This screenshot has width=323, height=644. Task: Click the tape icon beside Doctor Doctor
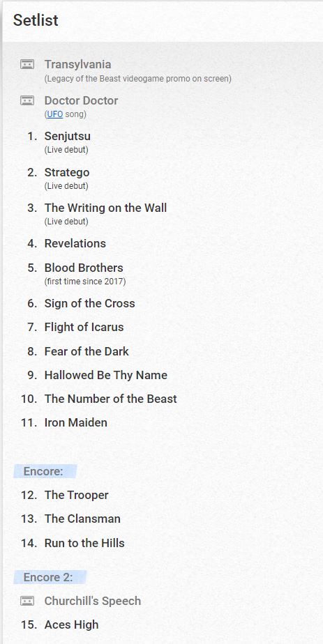click(27, 100)
